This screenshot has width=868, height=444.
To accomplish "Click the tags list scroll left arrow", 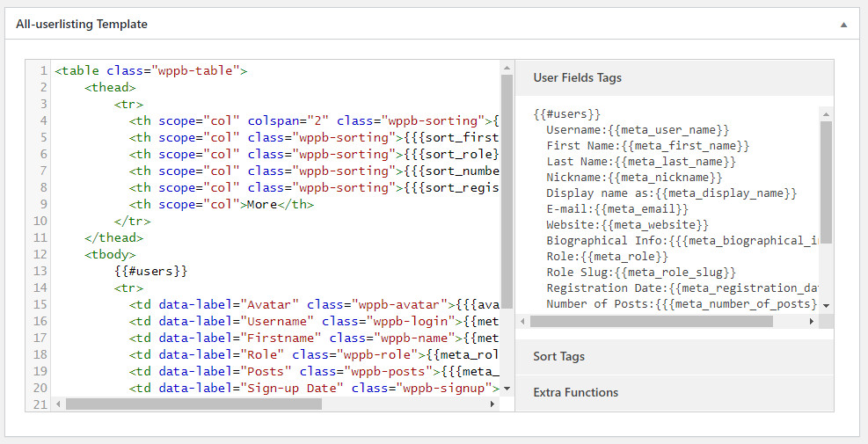I will tap(522, 322).
